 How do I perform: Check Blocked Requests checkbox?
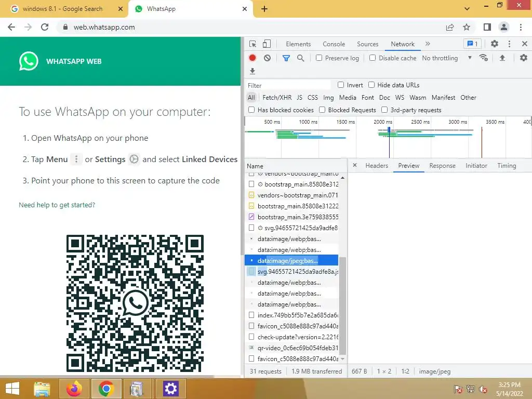point(322,110)
